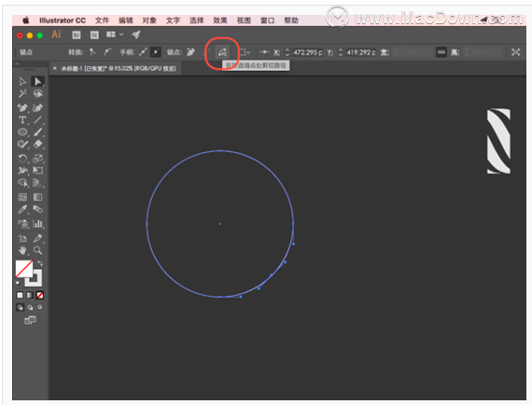This screenshot has width=532, height=405.
Task: Set paint to None button
Action: click(x=40, y=295)
